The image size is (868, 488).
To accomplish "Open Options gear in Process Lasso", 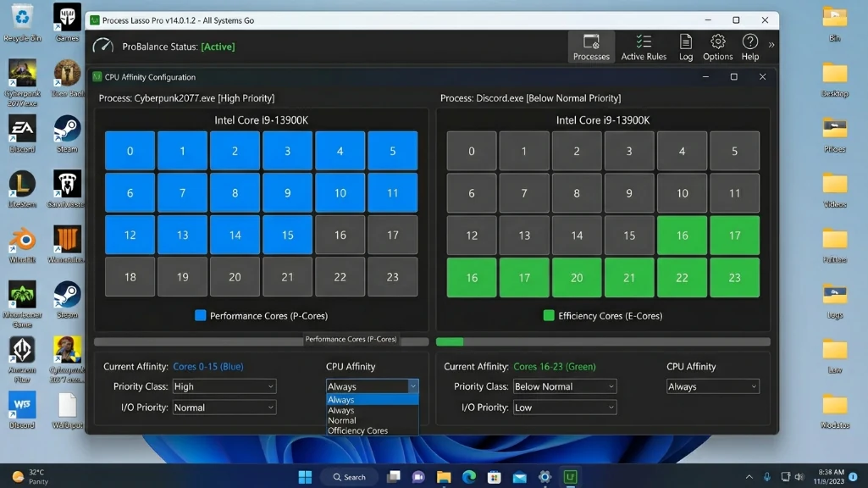I will (717, 47).
